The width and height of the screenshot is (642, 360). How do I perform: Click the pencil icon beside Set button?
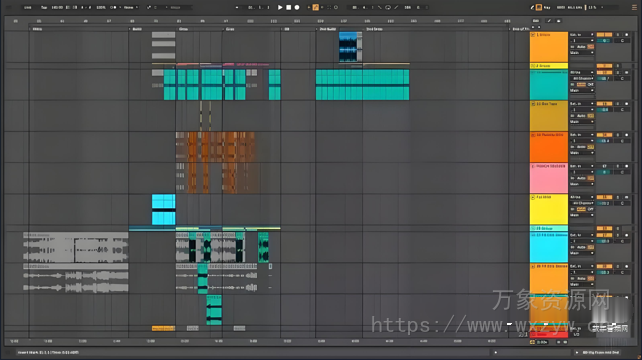point(549,21)
